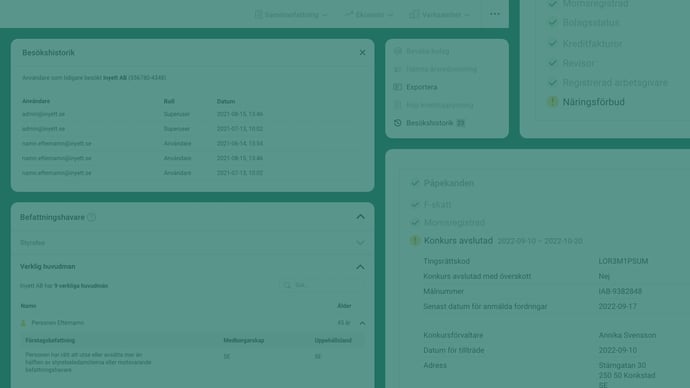This screenshot has width=690, height=388.
Task: Click the name Personen Efternamn
Action: tap(57, 323)
